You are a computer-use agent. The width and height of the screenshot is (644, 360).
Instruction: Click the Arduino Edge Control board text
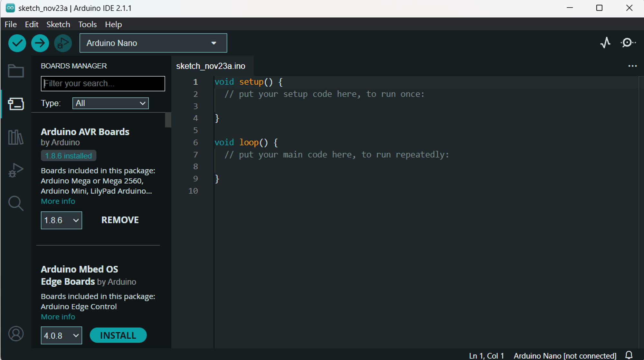79,307
